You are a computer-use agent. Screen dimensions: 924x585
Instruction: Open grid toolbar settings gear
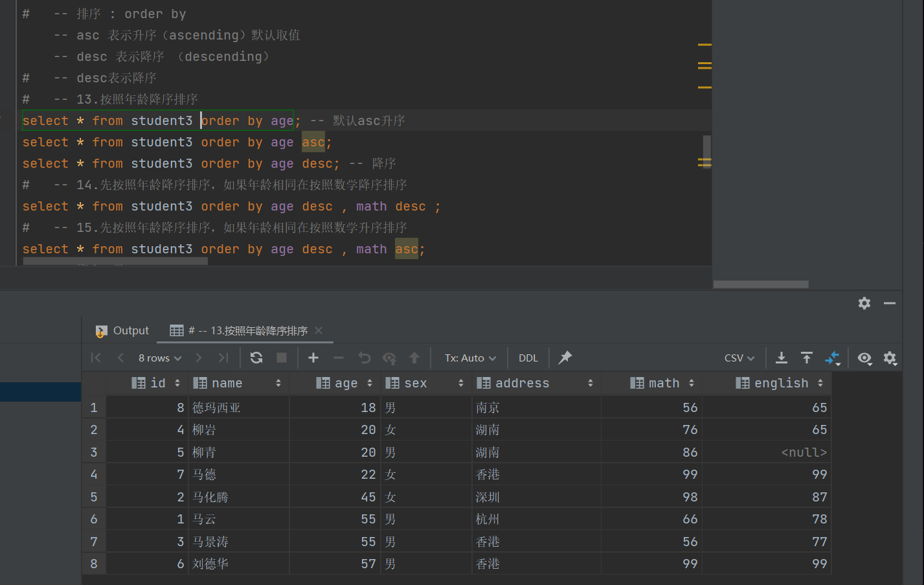890,358
